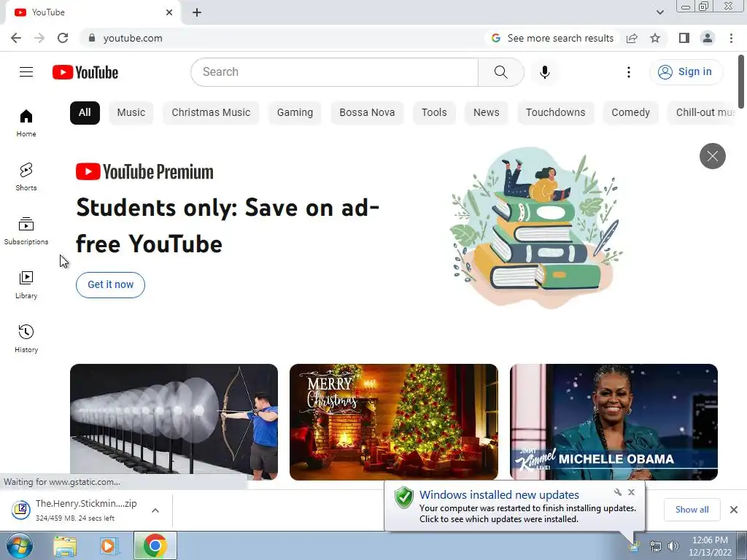Open Windows Explorer from taskbar
This screenshot has width=747, height=560.
click(65, 546)
